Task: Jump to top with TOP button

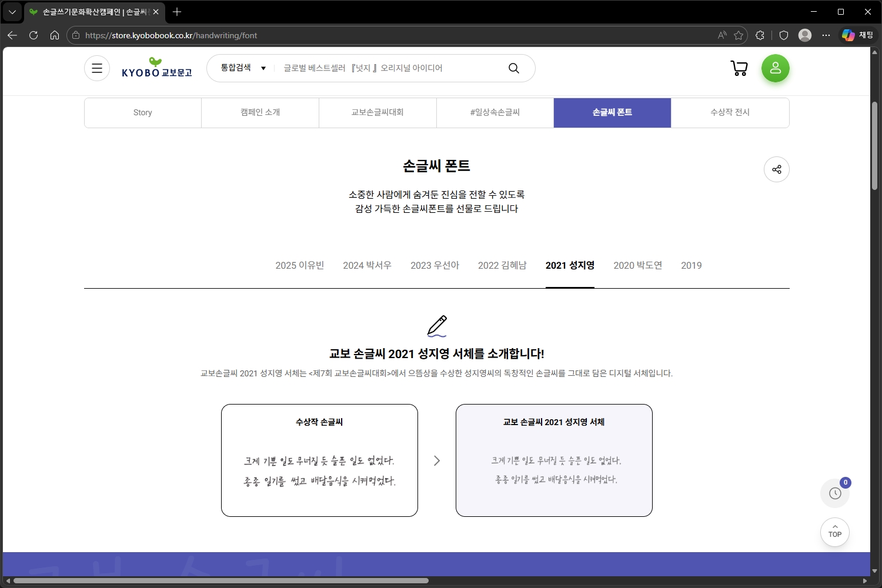Action: 835,532
